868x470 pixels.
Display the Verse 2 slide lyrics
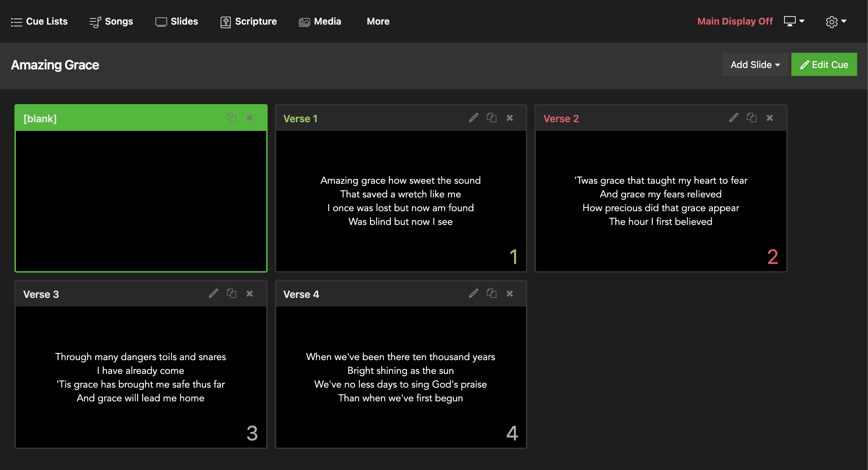(661, 201)
